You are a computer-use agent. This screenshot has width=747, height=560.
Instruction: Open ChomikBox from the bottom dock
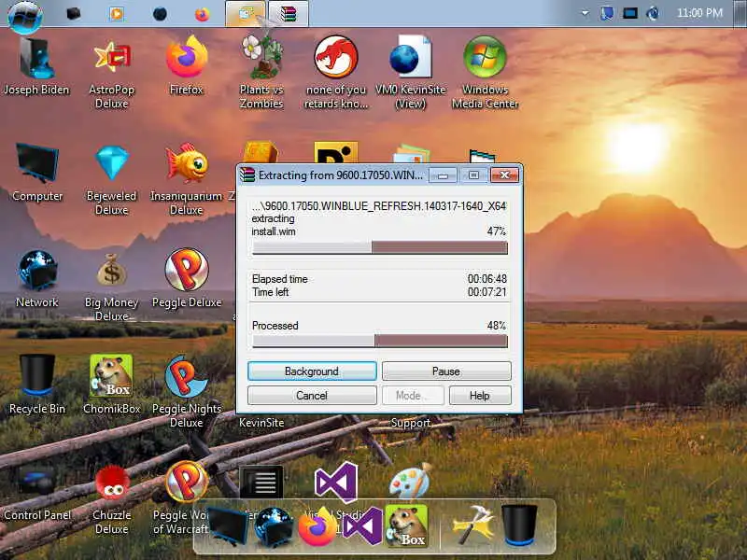406,525
